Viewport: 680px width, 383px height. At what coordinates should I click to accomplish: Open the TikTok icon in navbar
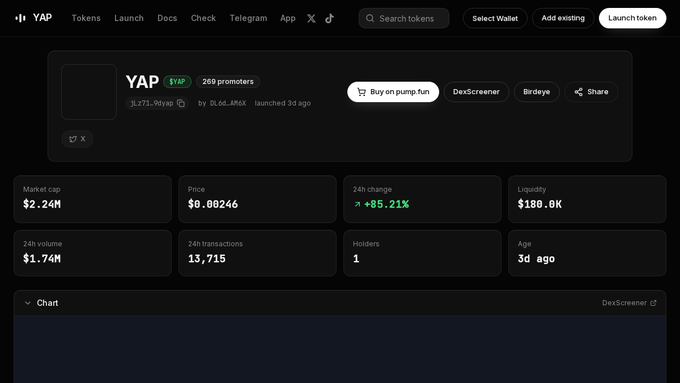pyautogui.click(x=330, y=18)
